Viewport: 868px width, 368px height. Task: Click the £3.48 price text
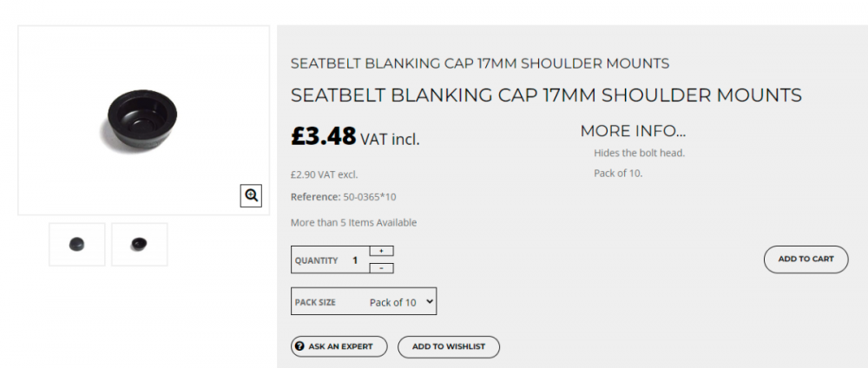[x=324, y=136]
